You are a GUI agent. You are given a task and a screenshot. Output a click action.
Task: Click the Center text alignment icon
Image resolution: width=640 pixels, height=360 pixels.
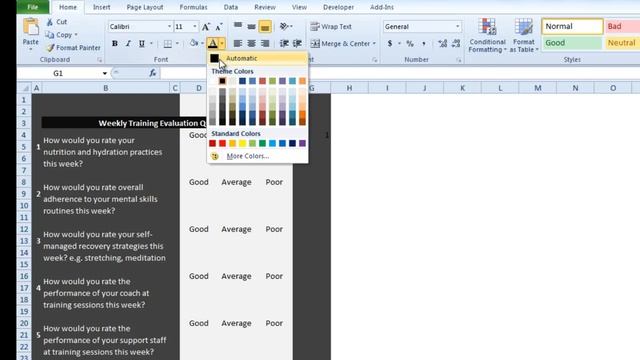click(251, 43)
